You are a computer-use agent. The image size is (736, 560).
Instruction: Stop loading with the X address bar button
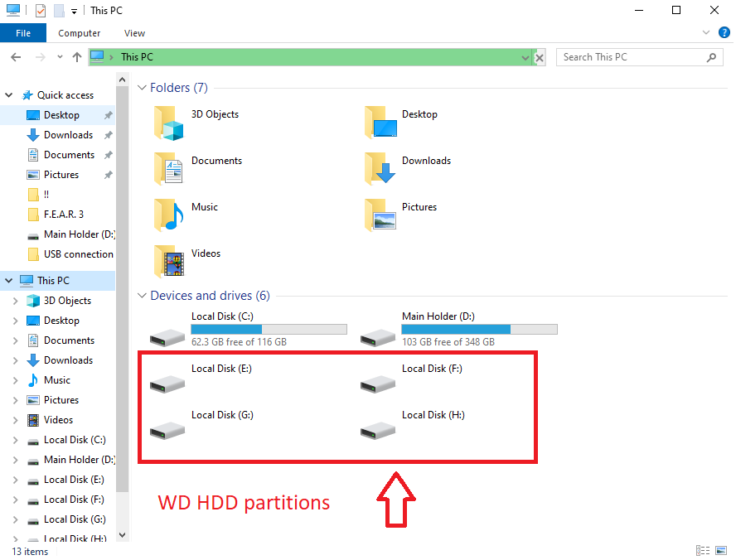tap(540, 58)
